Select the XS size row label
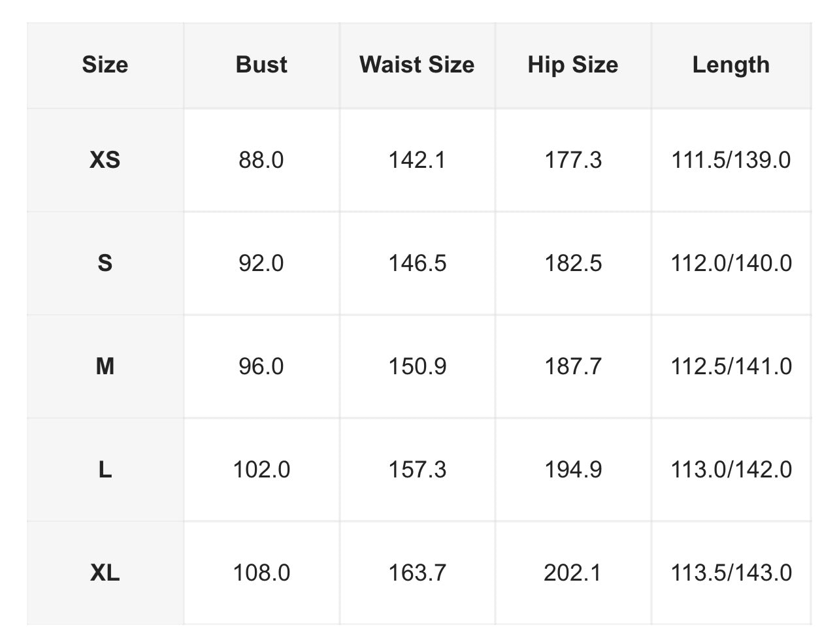 point(105,160)
